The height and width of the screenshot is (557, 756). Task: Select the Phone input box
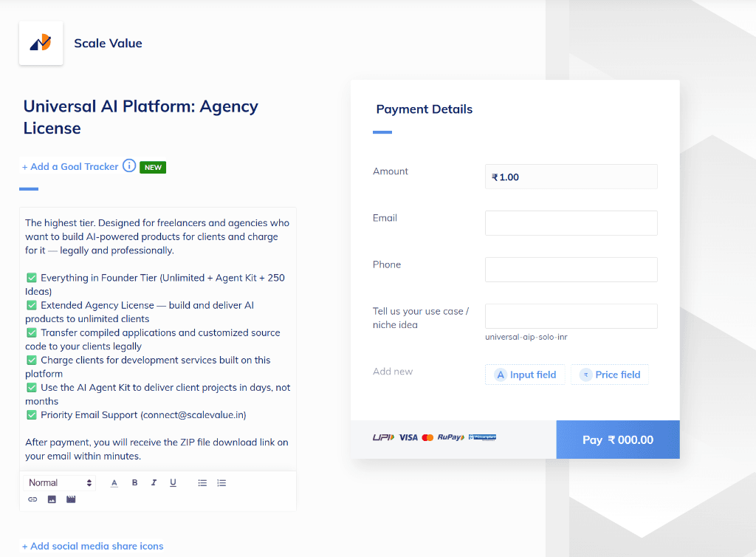[571, 270]
